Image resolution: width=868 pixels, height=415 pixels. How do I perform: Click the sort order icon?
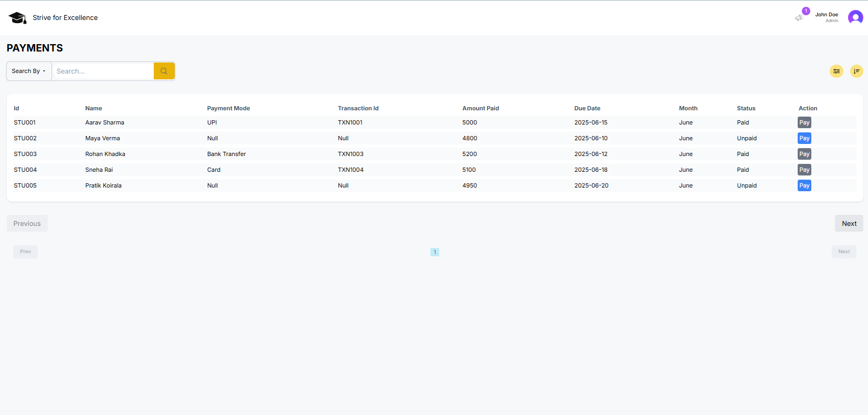tap(856, 71)
